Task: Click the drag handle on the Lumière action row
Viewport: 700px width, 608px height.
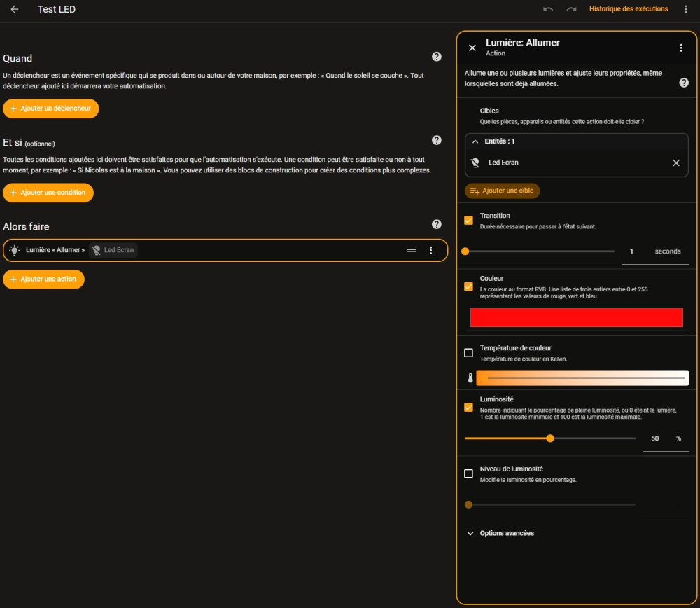Action: click(x=412, y=250)
